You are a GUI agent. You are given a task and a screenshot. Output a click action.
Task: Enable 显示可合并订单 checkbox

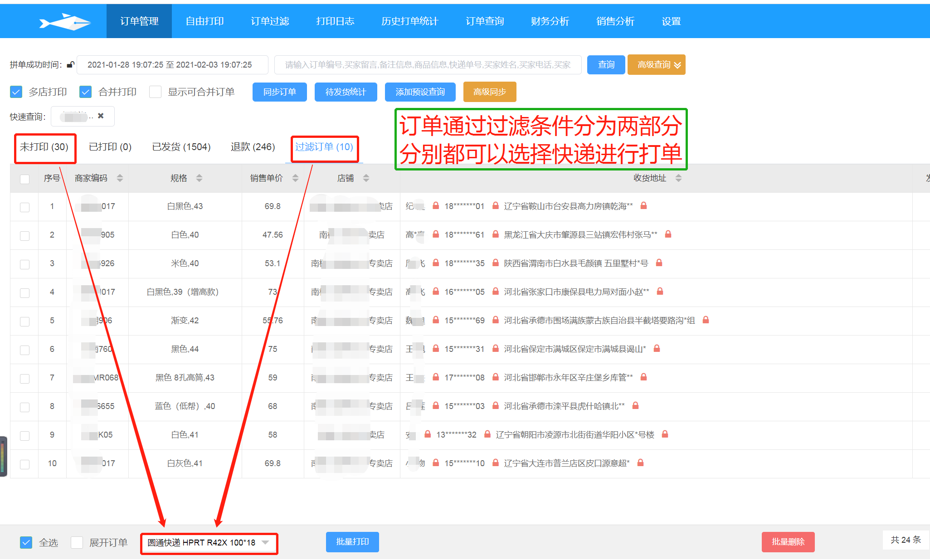point(156,92)
